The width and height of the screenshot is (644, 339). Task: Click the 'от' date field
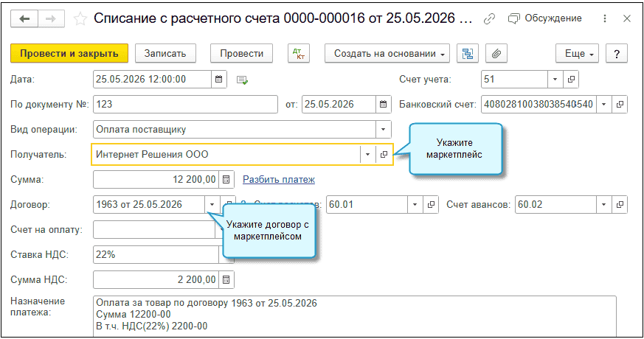click(x=339, y=104)
